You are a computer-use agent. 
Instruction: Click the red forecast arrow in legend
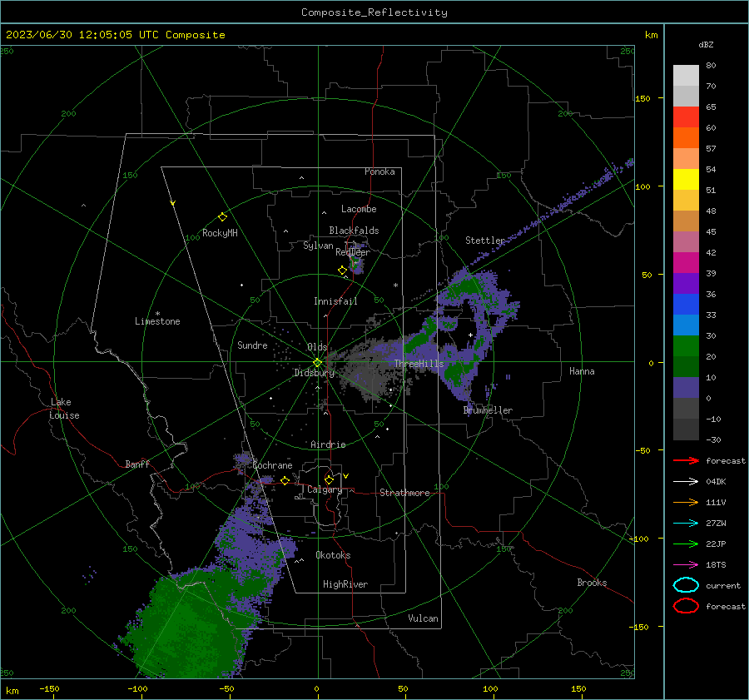686,460
